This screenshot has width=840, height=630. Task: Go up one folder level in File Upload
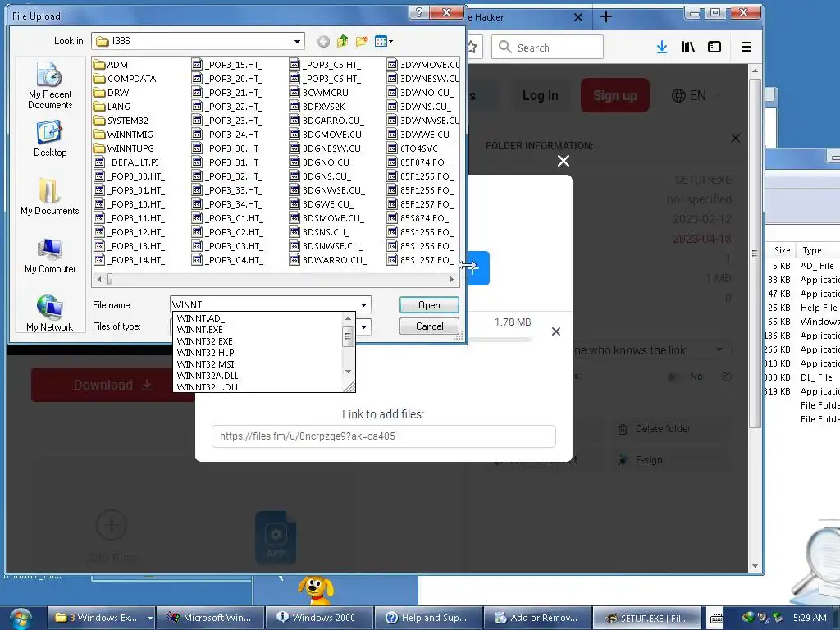click(342, 41)
